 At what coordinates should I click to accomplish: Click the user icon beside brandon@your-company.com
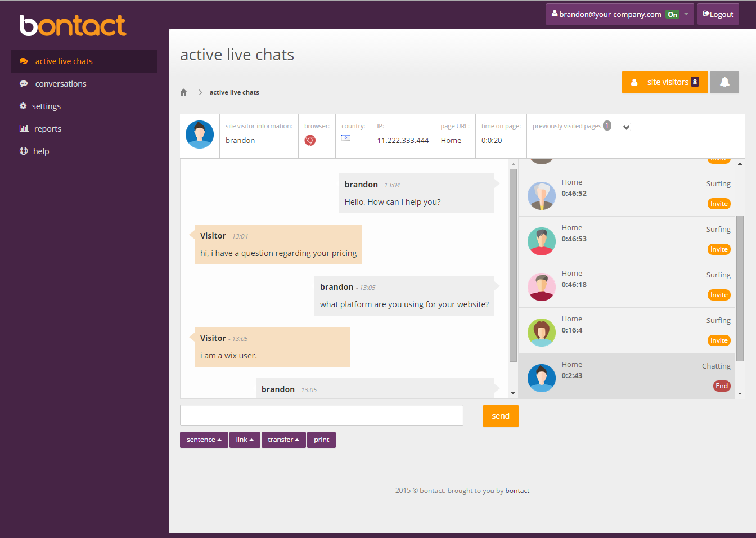coord(555,14)
